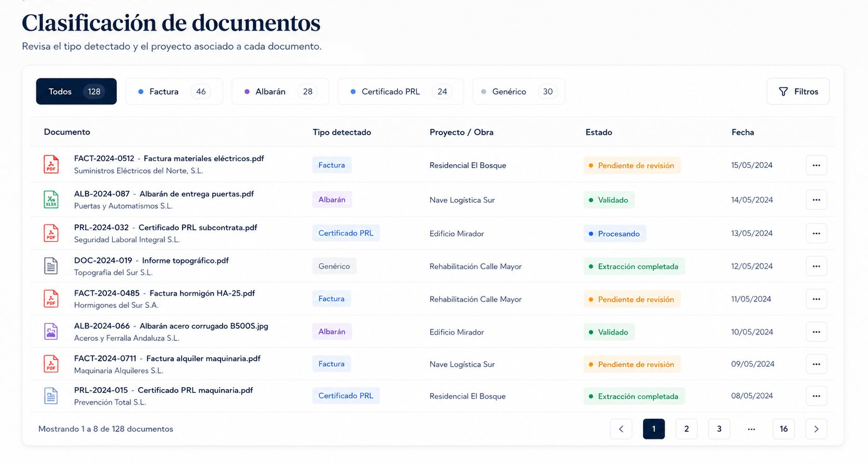The image size is (868, 464).
Task: Open the actions menu for DOC-2024-019
Action: tap(816, 266)
